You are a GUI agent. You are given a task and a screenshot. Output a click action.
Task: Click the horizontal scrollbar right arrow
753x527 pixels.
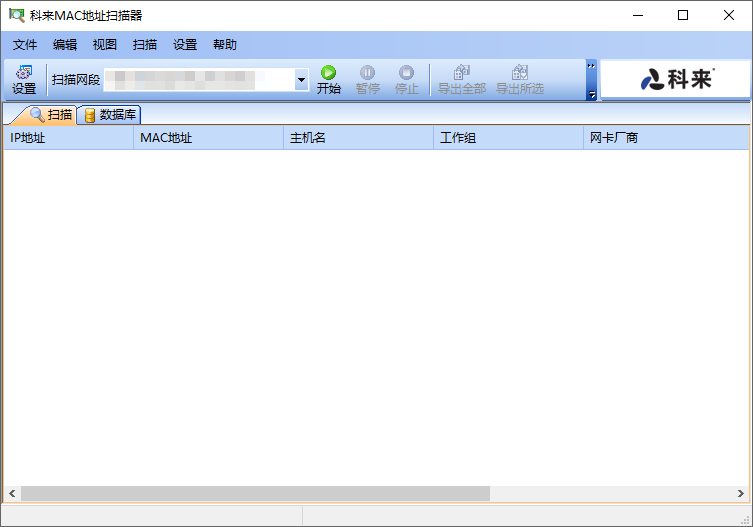(741, 493)
